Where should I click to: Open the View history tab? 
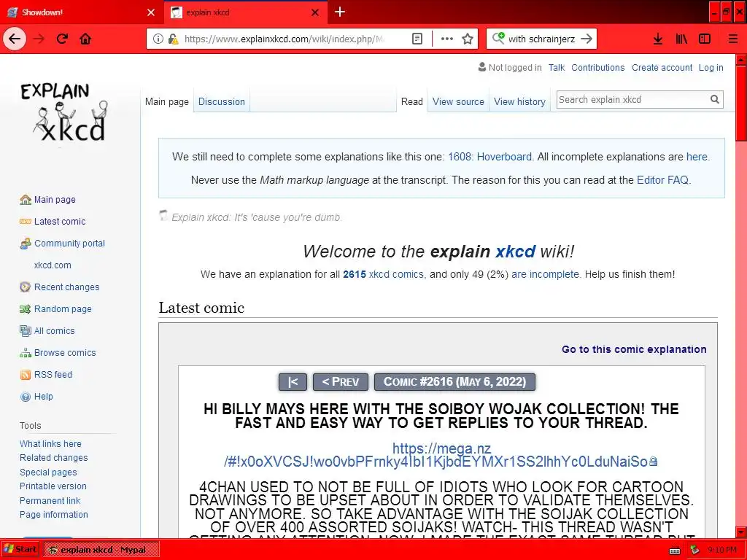click(x=519, y=101)
